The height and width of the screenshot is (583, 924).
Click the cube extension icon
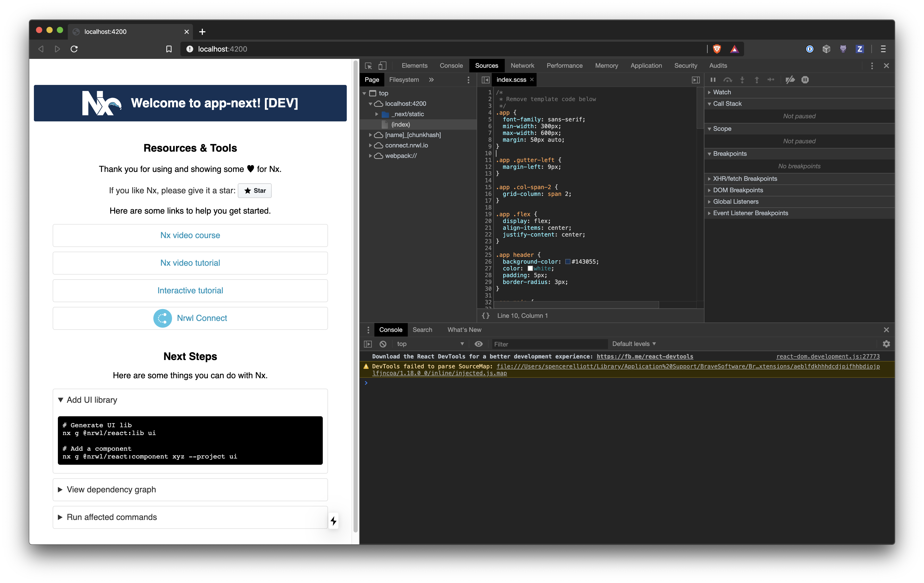(826, 49)
